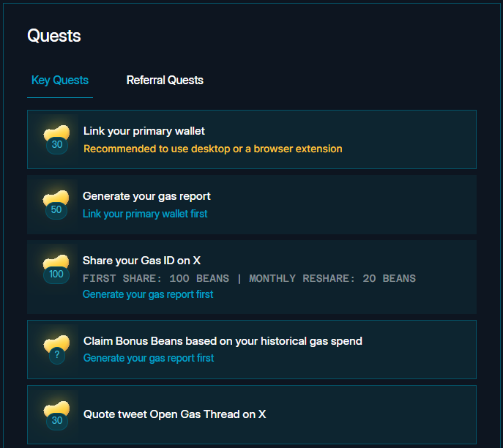Select the Link your primary wallet quest

point(144,131)
